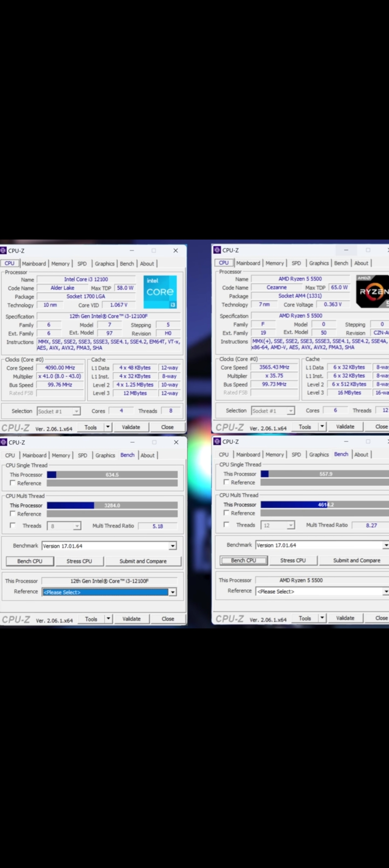Open Graphics tab in Ryzen CPU-tab window
The width and height of the screenshot is (389, 868).
click(x=319, y=263)
